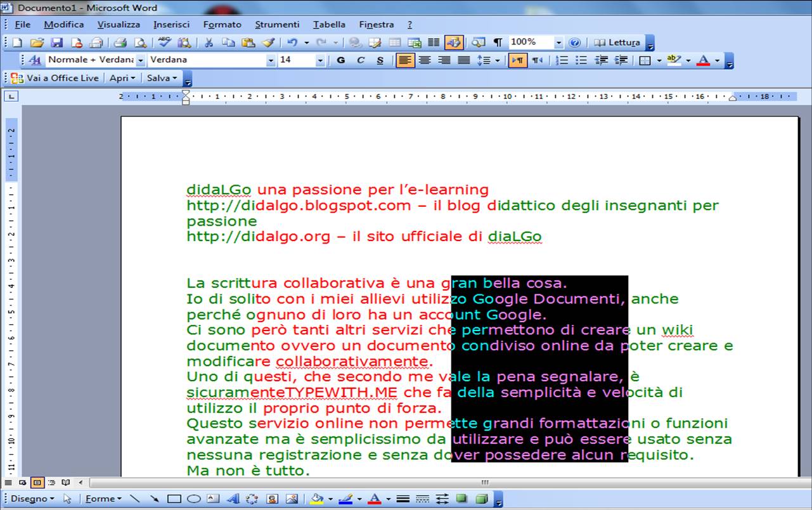Undo the last action

pos(292,43)
